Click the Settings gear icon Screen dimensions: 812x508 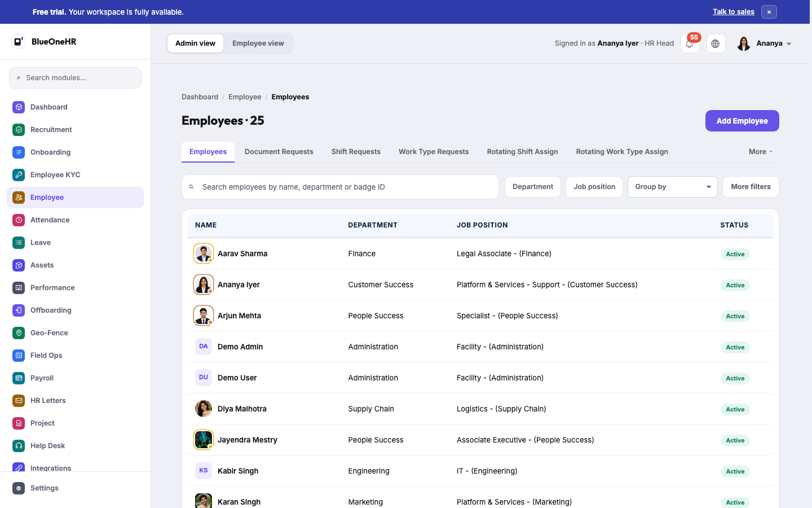coord(19,488)
